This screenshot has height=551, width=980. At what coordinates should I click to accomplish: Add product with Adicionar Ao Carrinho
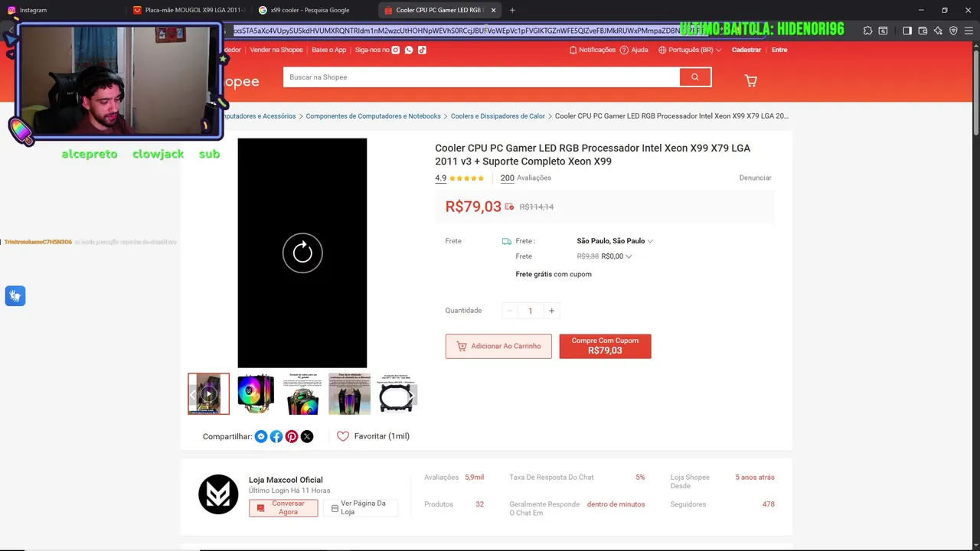498,347
